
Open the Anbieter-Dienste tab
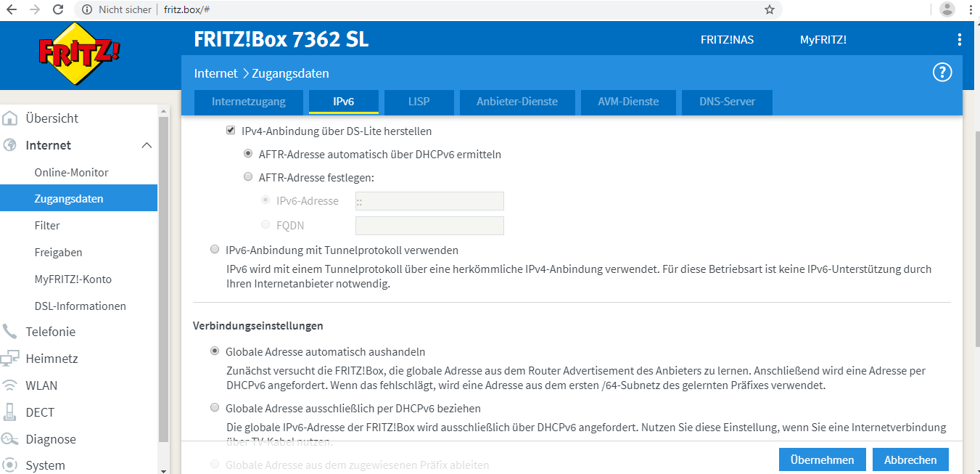517,102
